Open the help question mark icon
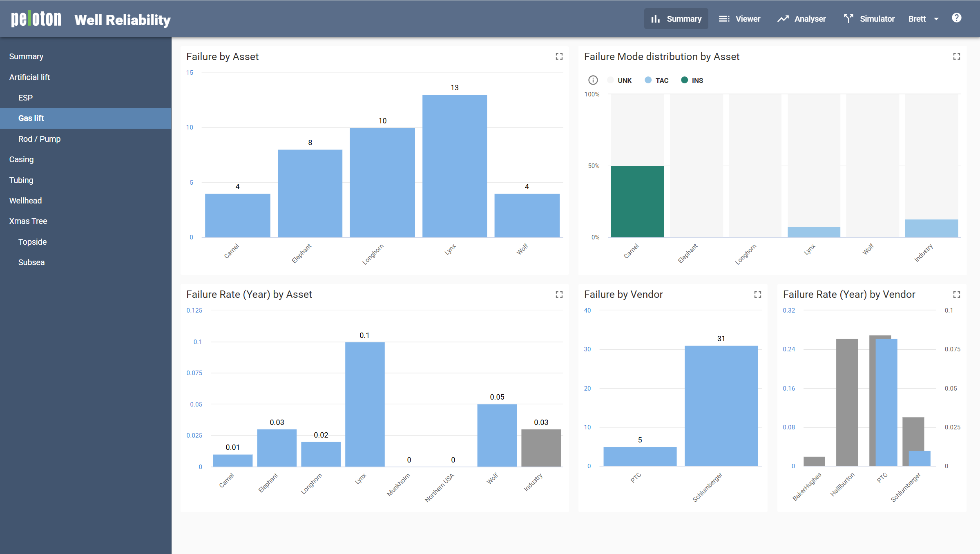This screenshot has width=980, height=554. tap(956, 18)
